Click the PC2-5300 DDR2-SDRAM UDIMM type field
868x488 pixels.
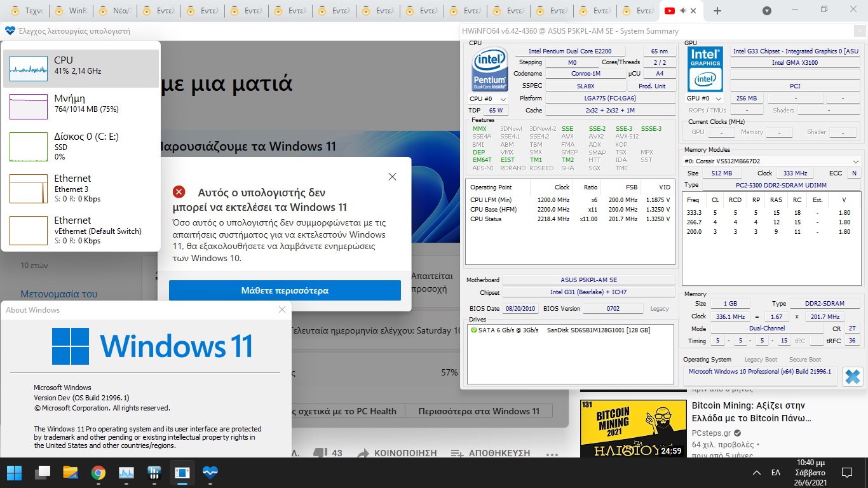pos(782,185)
